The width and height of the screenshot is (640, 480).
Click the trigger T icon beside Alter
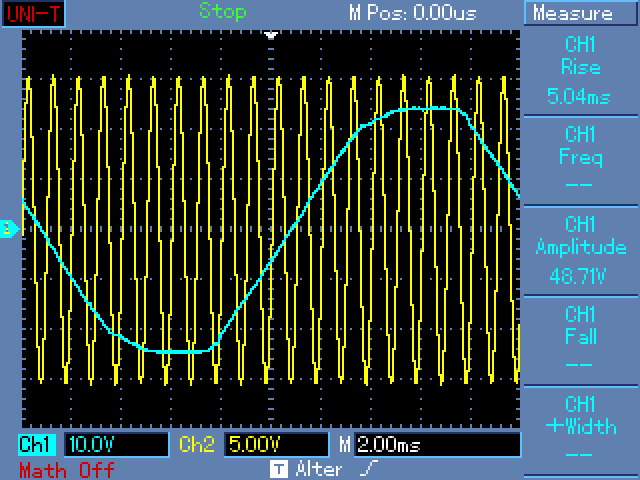(x=279, y=469)
